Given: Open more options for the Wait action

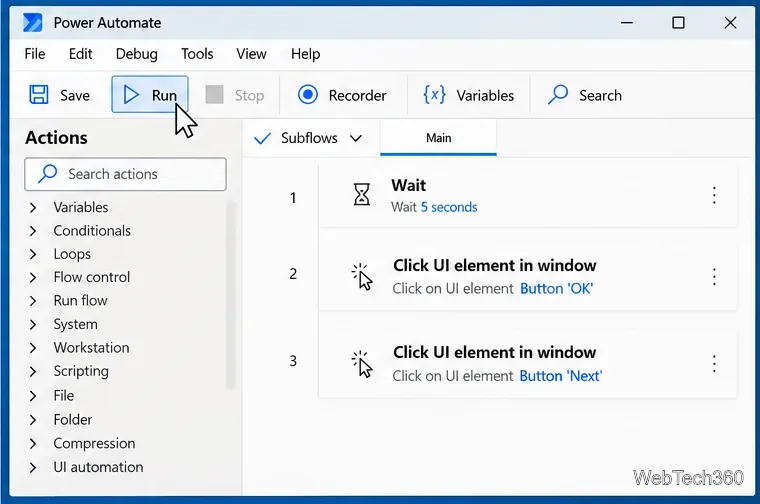Looking at the screenshot, I should pos(714,195).
